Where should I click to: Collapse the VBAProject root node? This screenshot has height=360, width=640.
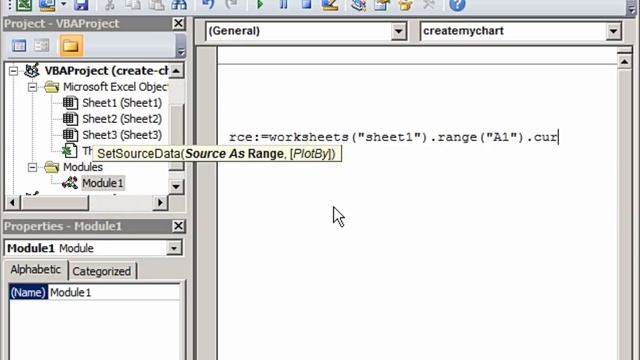13,71
